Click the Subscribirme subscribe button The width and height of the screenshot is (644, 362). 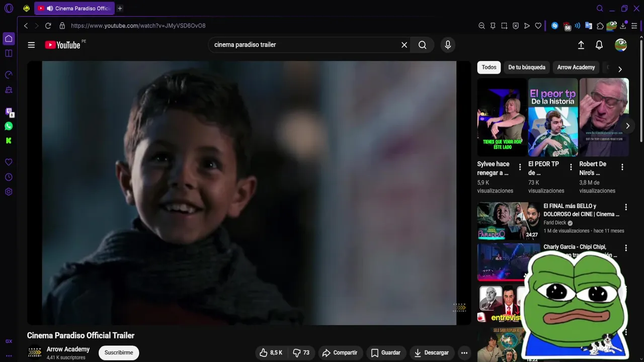coord(119,352)
